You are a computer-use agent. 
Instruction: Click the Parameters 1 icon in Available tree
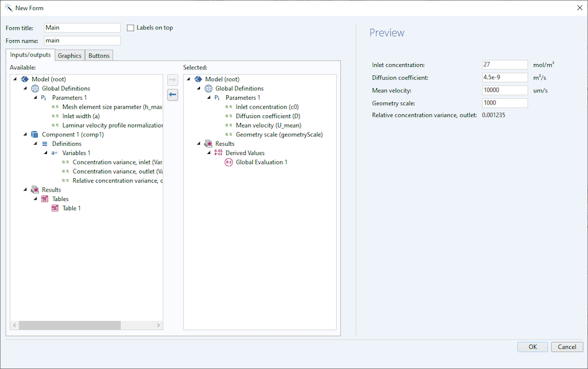coord(44,98)
